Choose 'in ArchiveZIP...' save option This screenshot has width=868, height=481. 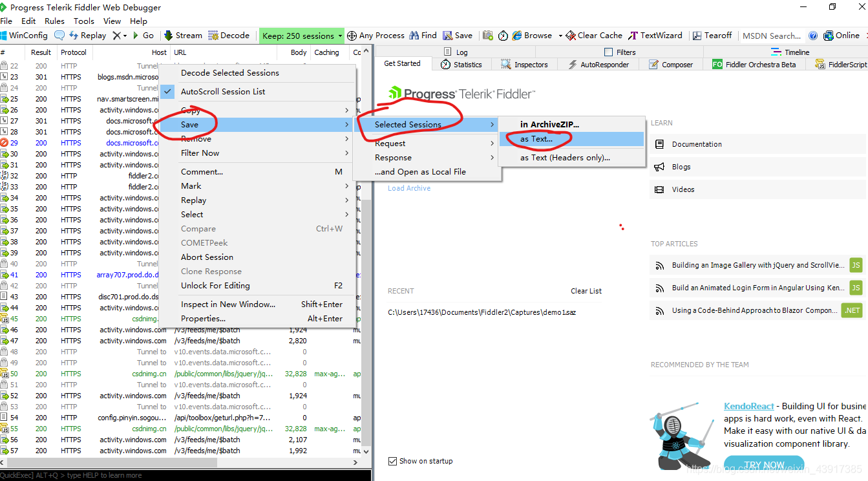tap(571, 124)
